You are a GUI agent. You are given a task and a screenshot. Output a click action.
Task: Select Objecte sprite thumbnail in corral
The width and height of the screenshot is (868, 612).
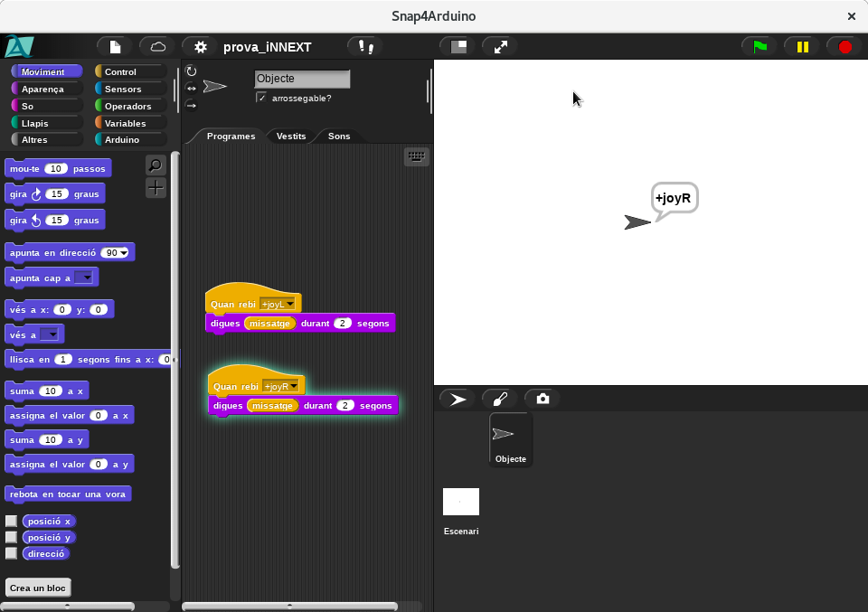click(510, 440)
